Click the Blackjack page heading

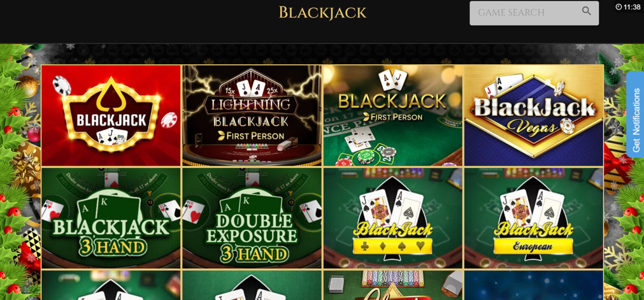[x=322, y=13]
